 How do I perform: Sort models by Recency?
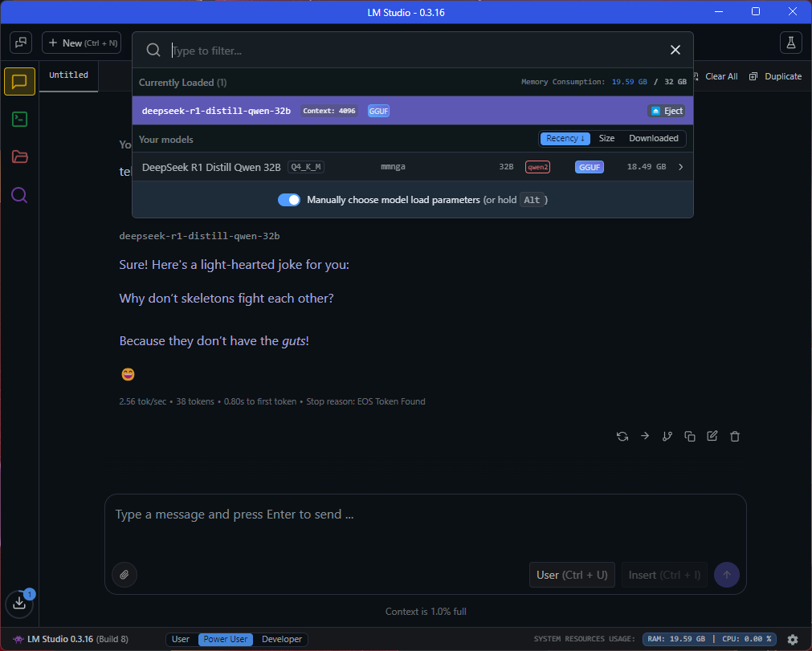tap(565, 139)
